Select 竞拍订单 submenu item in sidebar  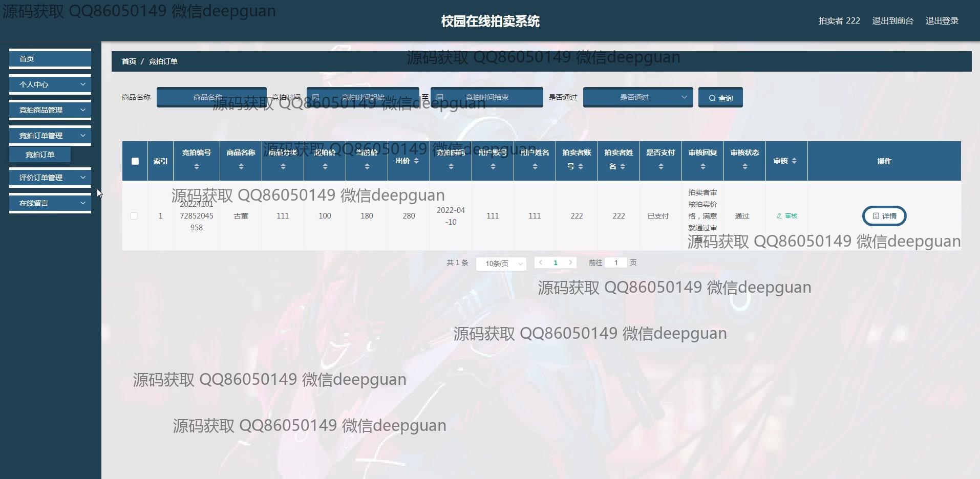(x=40, y=155)
